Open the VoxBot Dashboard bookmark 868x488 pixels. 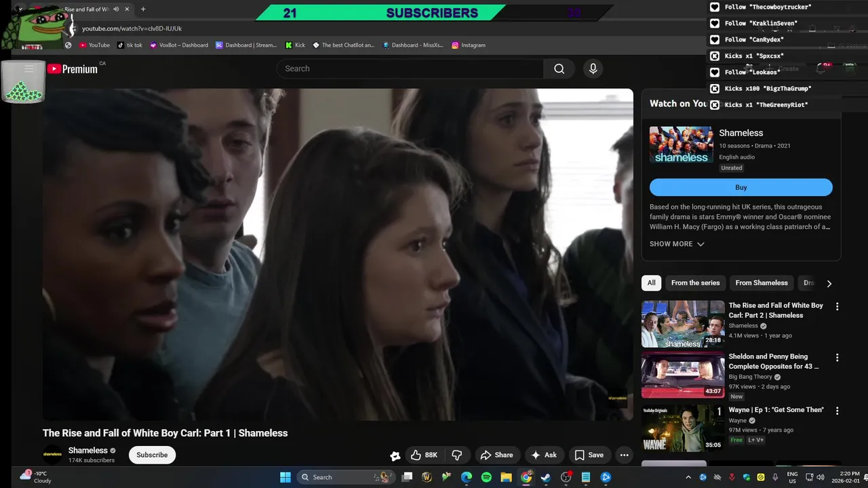tap(178, 45)
